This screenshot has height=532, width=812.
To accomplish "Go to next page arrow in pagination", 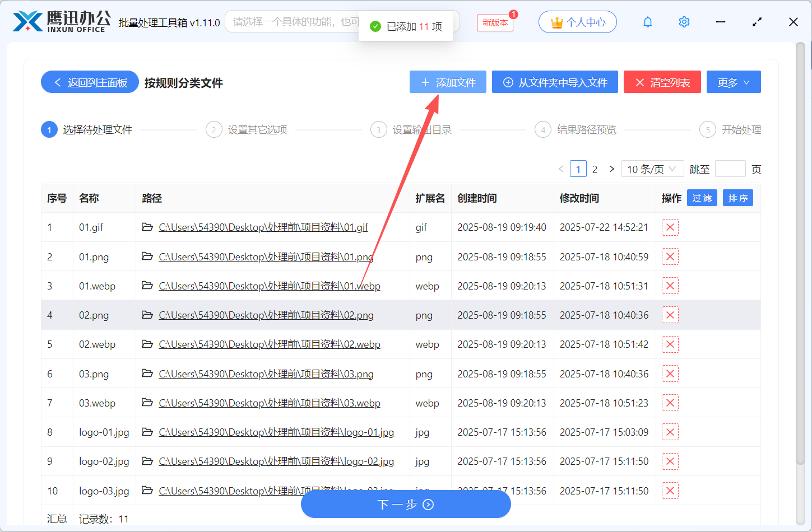I will tap(611, 169).
